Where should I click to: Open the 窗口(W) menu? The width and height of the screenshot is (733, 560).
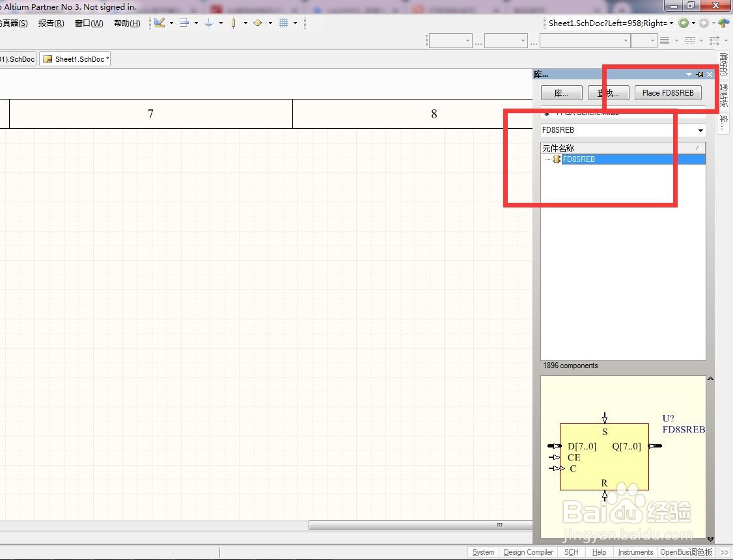pos(89,23)
